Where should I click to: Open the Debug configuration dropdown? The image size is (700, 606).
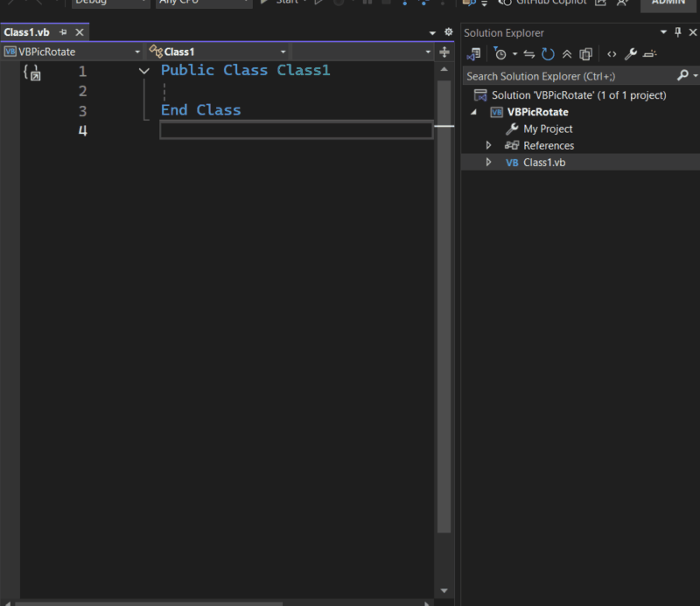pos(111,2)
